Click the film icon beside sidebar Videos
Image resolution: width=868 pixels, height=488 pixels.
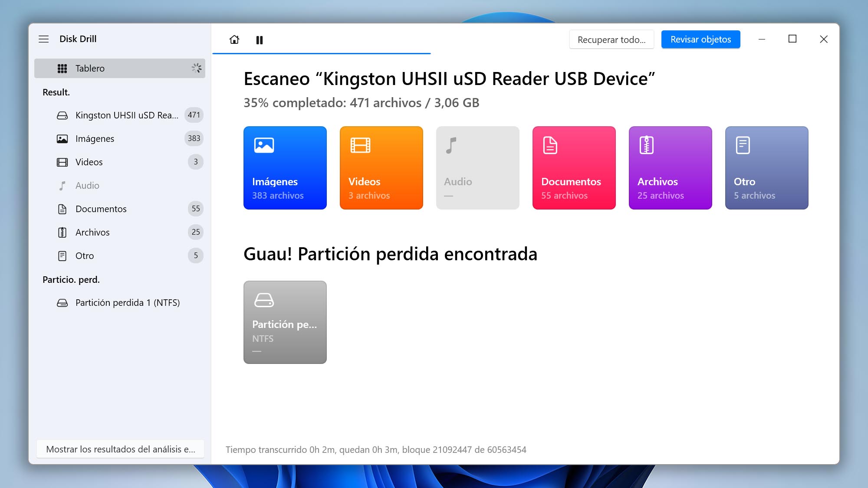click(62, 162)
